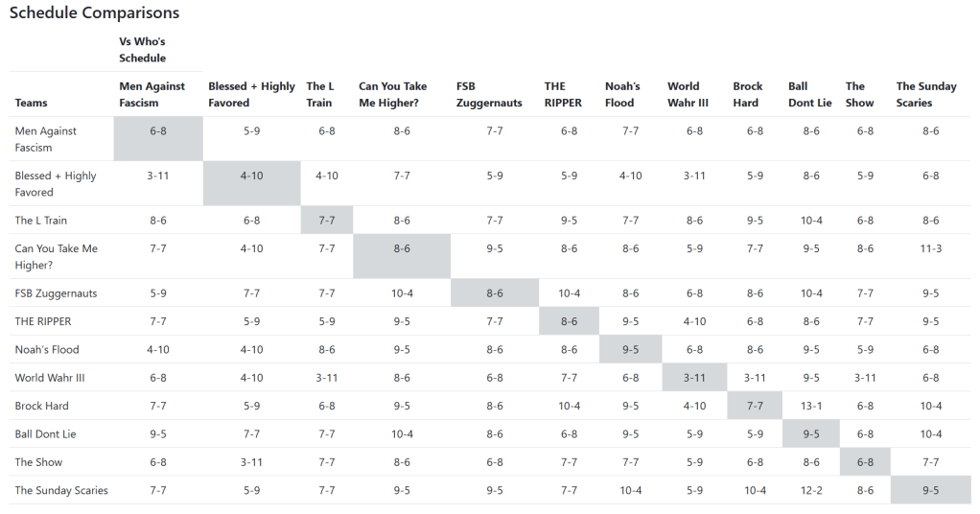Click the "Brock Hard" row label
The height and width of the screenshot is (514, 980).
[42, 406]
